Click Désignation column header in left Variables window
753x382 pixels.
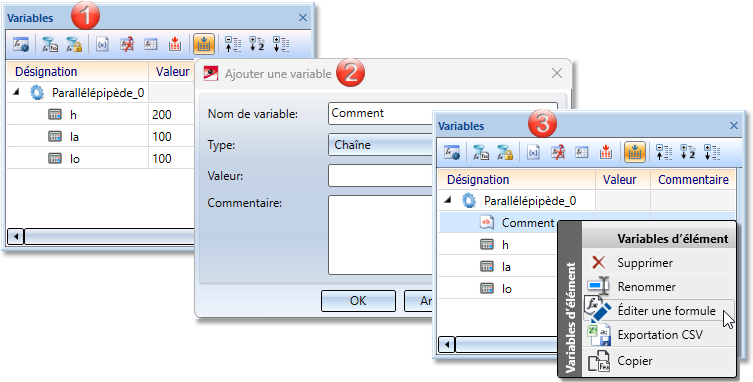77,72
